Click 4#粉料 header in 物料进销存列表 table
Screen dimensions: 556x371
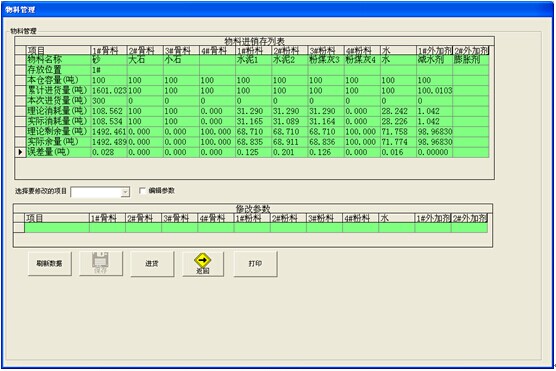coord(362,50)
